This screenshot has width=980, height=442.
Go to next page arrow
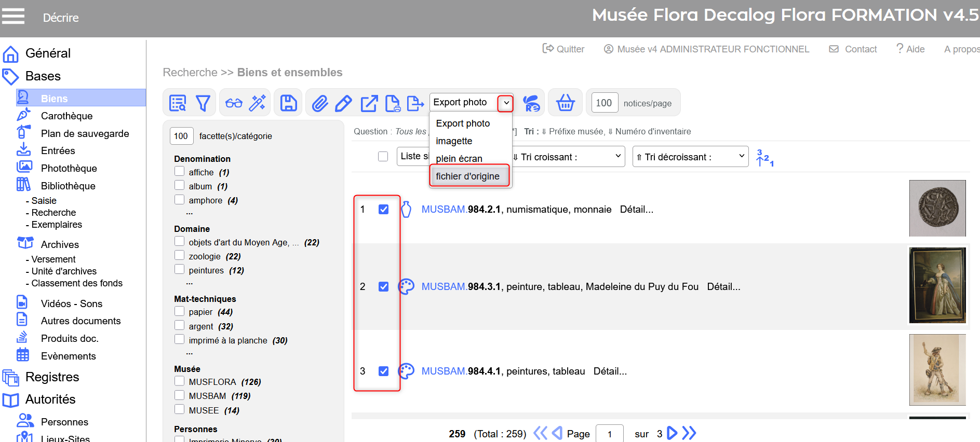(x=672, y=433)
